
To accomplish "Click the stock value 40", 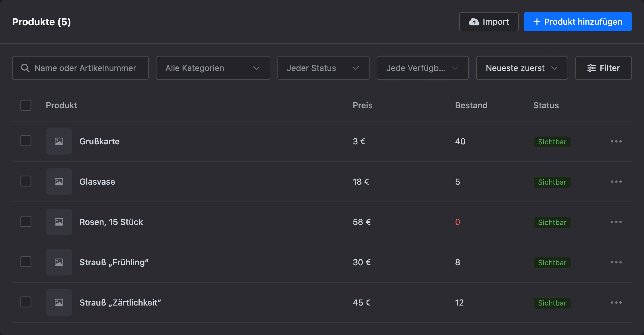I will tap(460, 141).
